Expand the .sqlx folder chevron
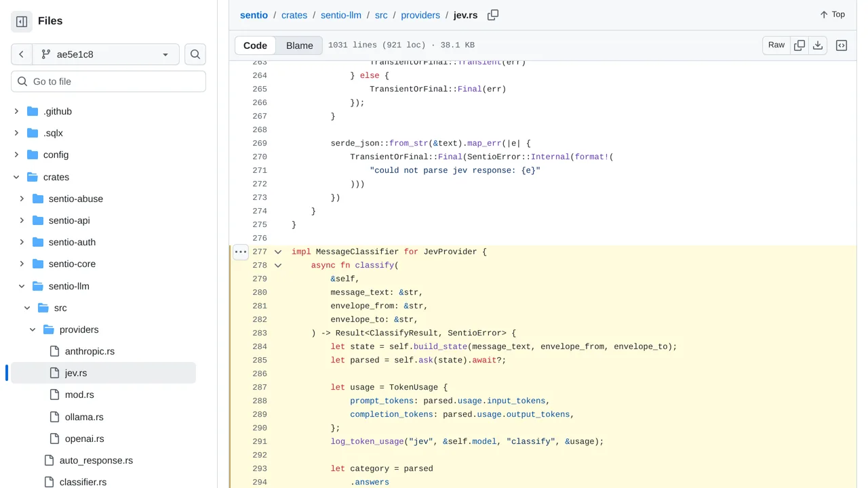The image size is (868, 488). (16, 133)
